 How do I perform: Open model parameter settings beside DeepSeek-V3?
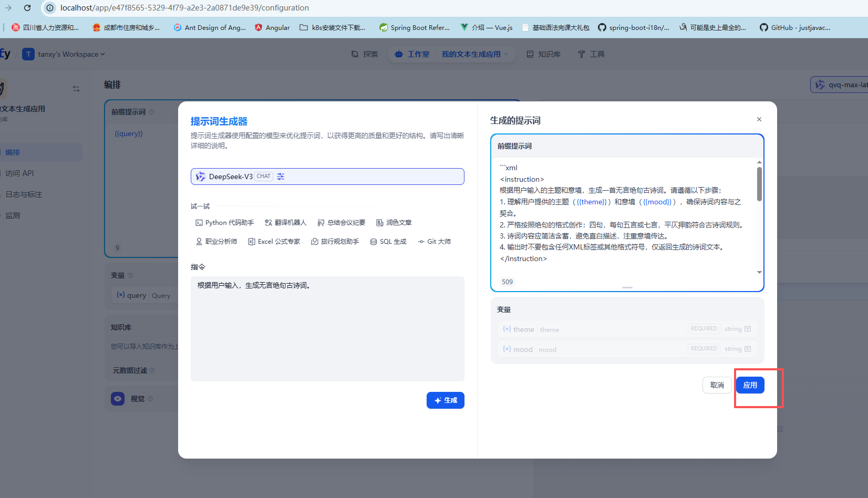[281, 176]
